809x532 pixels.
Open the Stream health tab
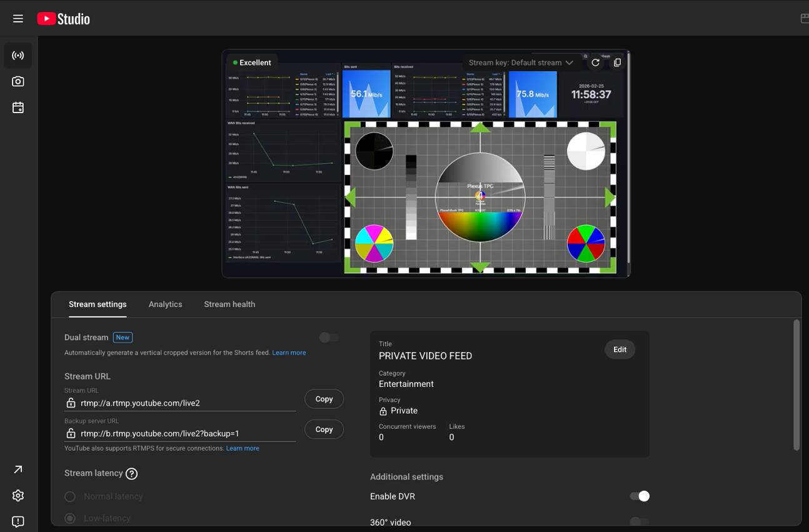pos(229,304)
